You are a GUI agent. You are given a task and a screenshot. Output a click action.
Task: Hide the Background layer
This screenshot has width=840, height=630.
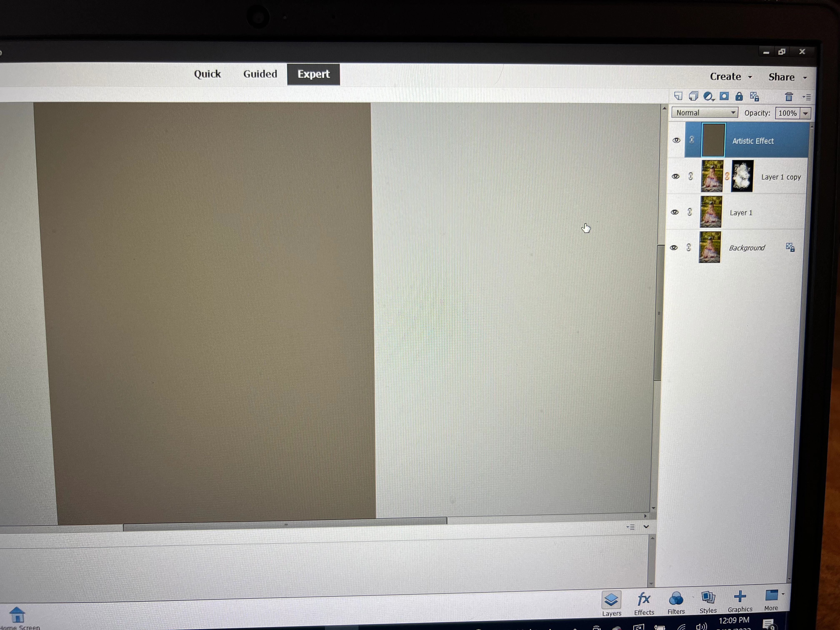tap(674, 248)
